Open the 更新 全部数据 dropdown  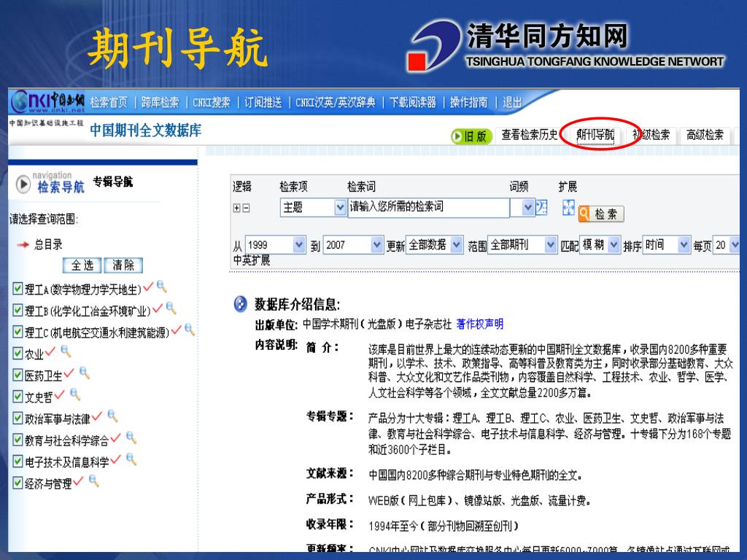(x=434, y=245)
